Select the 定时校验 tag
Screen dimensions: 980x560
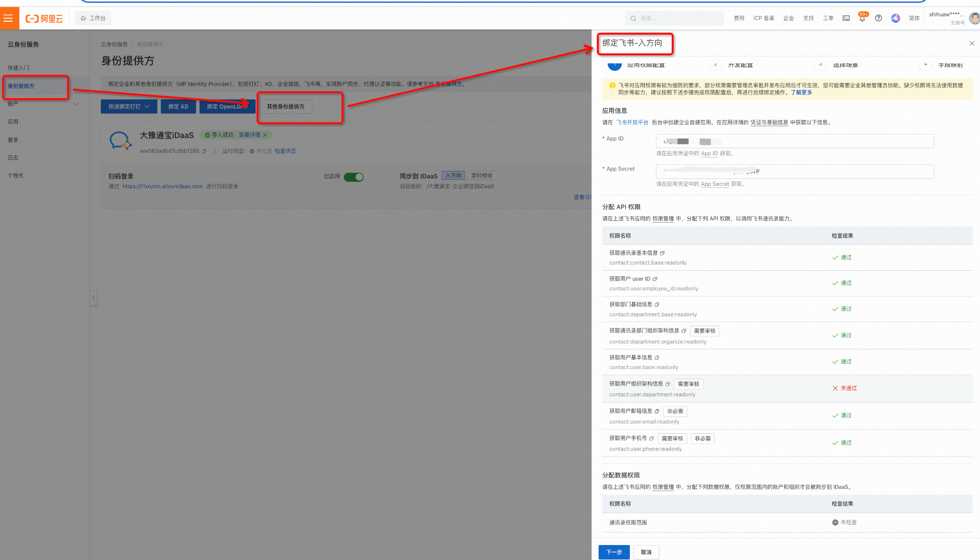[482, 176]
